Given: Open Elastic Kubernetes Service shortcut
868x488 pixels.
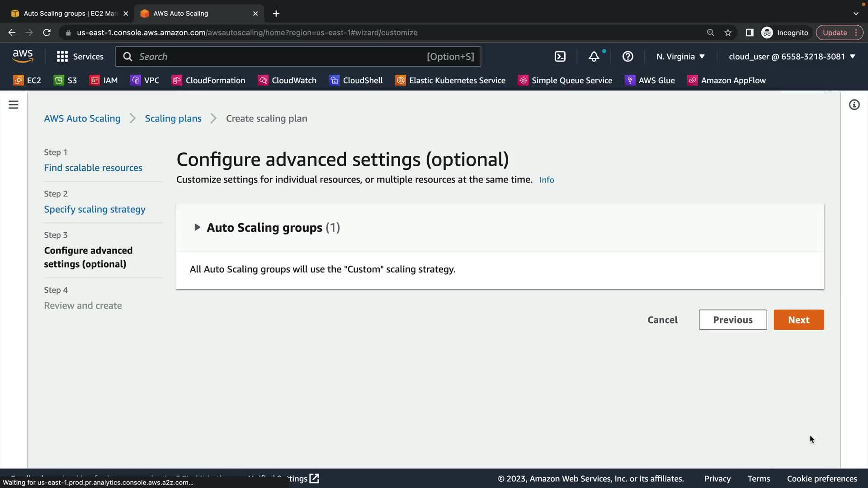Looking at the screenshot, I should pyautogui.click(x=450, y=80).
